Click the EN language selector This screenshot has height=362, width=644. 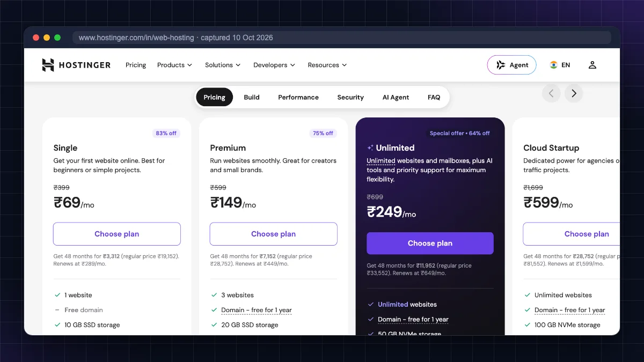tap(566, 65)
